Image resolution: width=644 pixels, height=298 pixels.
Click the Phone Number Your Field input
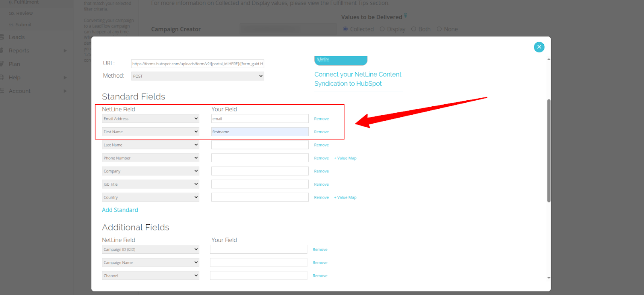[x=260, y=158]
